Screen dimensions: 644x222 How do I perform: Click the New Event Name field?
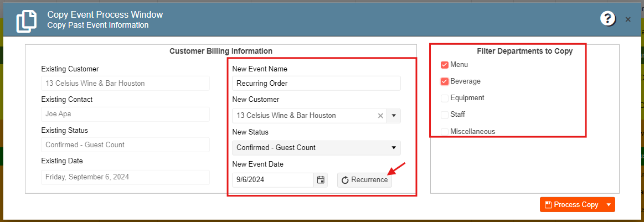[316, 83]
